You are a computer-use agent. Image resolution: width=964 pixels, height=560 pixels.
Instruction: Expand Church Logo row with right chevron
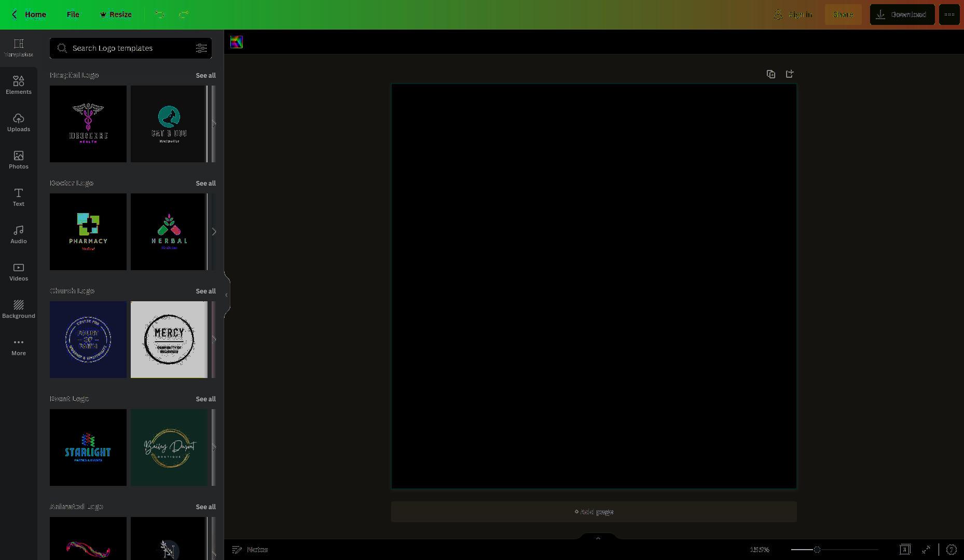[x=214, y=340]
